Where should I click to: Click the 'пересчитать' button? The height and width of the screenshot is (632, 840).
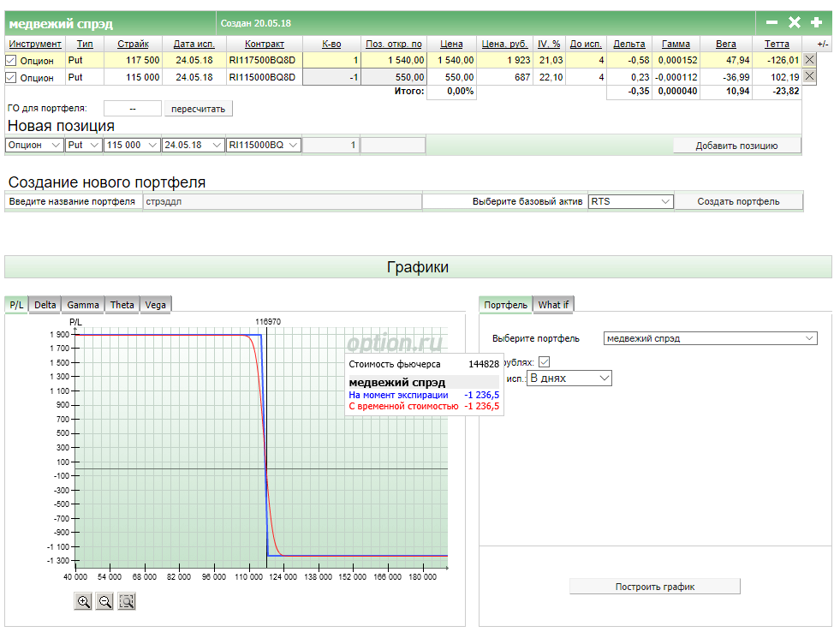pyautogui.click(x=198, y=109)
